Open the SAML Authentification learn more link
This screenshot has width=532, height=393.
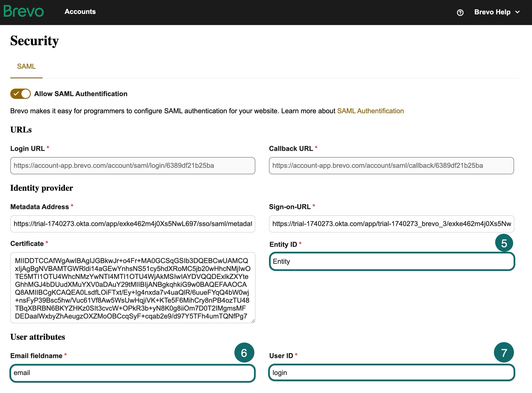click(x=370, y=111)
